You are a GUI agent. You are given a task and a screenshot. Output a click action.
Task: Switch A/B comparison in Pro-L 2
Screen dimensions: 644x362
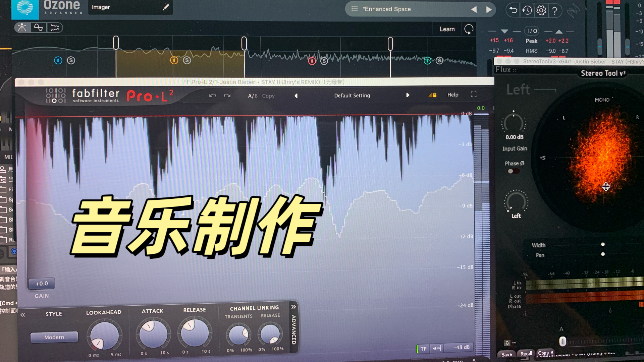[x=252, y=96]
